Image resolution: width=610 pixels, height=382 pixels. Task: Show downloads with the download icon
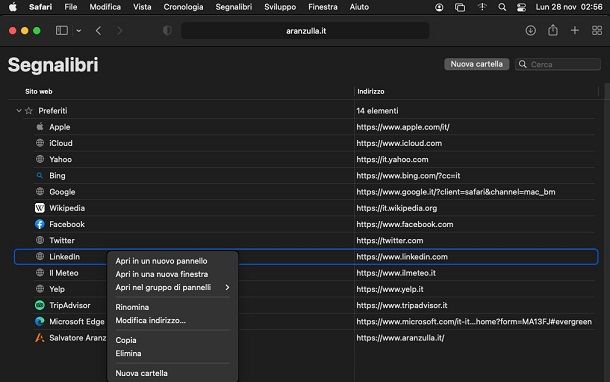point(530,30)
